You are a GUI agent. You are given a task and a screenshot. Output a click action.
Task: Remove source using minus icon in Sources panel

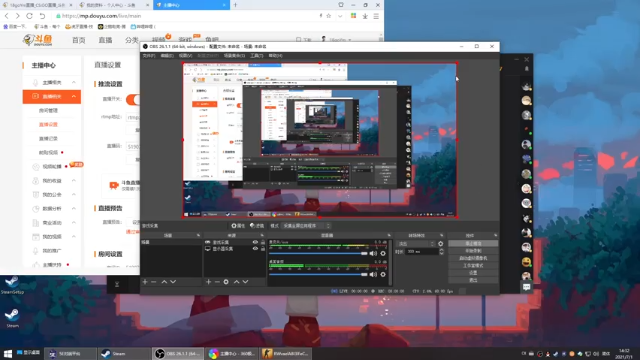217,282
